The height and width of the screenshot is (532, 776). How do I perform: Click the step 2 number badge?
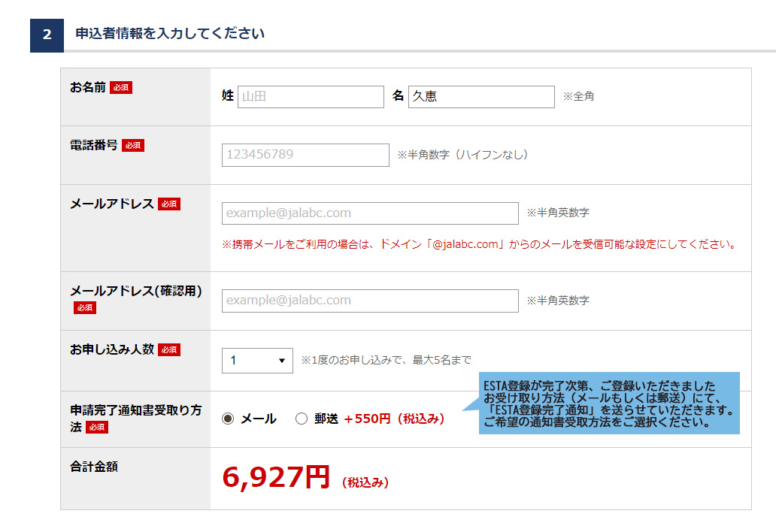point(47,35)
